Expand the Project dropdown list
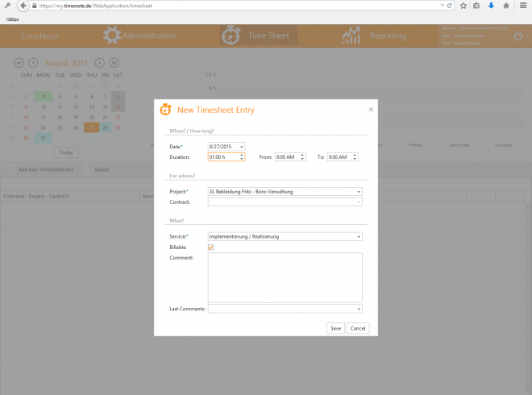 pyautogui.click(x=359, y=192)
